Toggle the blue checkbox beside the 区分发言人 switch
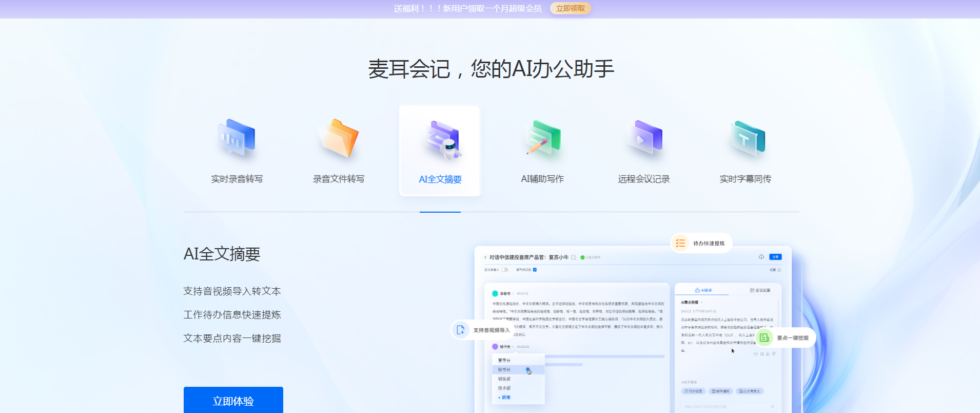The height and width of the screenshot is (413, 980). [535, 270]
